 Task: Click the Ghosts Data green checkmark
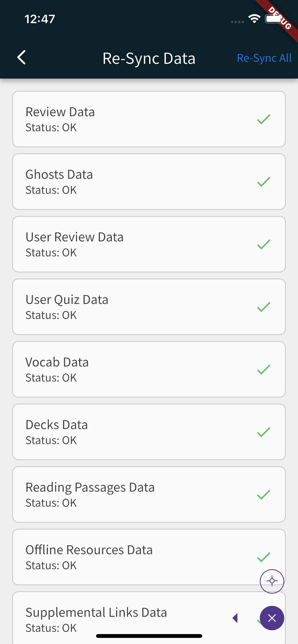(264, 182)
